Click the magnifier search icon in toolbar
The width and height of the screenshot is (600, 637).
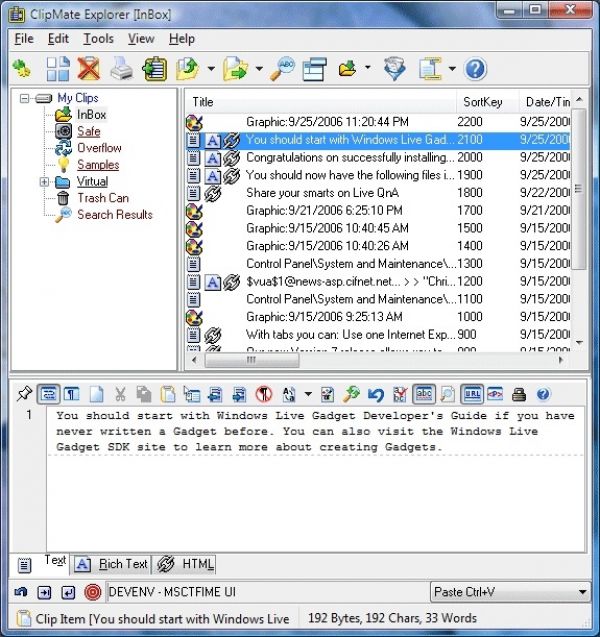(285, 69)
